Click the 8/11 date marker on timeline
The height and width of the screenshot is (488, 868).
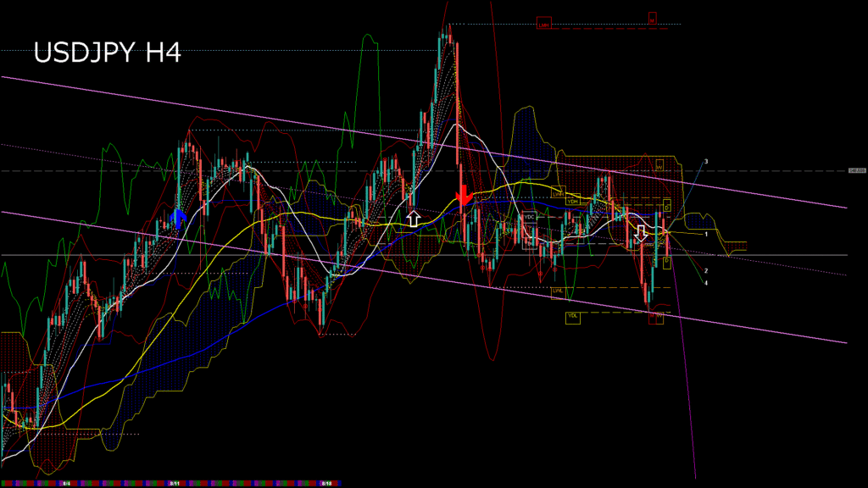pyautogui.click(x=174, y=484)
